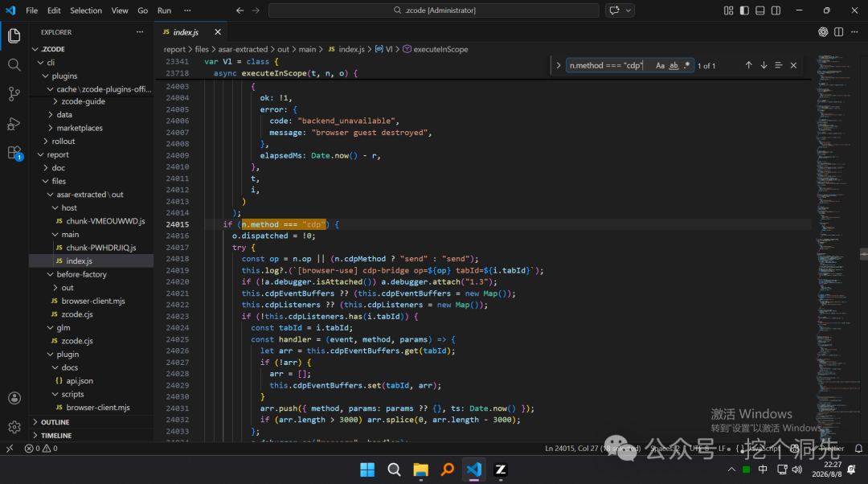Image resolution: width=868 pixels, height=484 pixels.
Task: Toggle Match Whole Word in find widget
Action: point(674,65)
